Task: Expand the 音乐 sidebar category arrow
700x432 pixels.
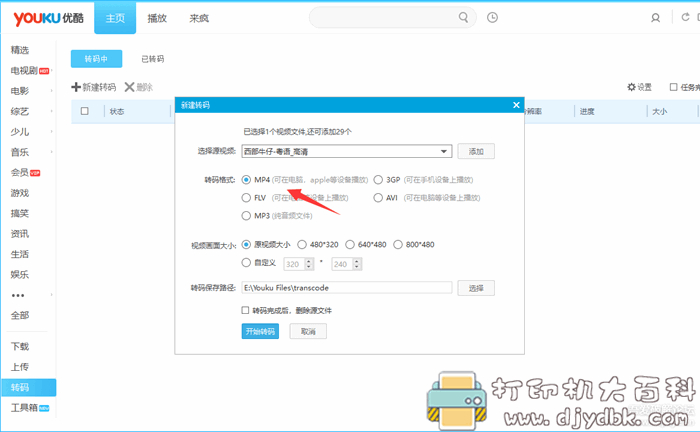Action: [52, 152]
